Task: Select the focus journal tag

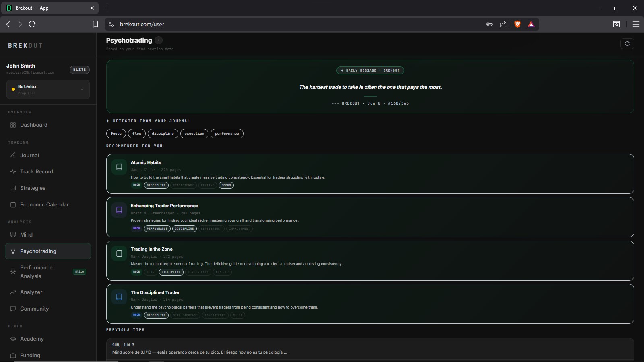Action: pyautogui.click(x=116, y=134)
